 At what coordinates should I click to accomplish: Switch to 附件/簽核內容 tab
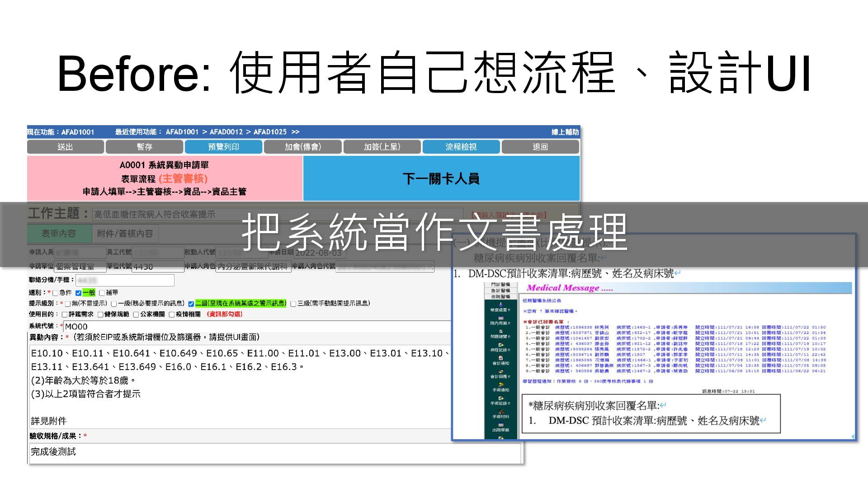125,234
